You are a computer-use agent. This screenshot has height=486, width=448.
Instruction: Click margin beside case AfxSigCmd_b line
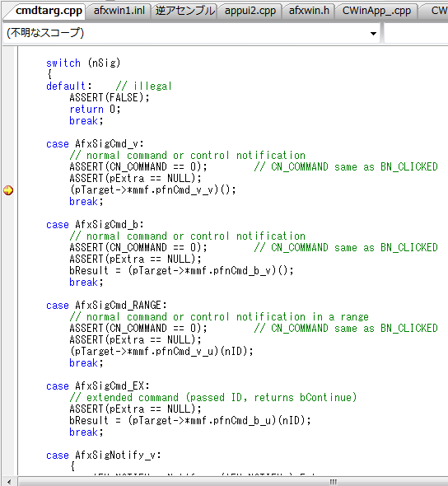point(8,224)
